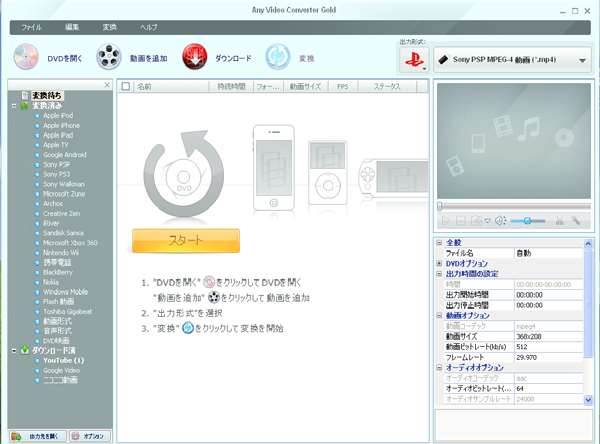Click the ダウンロード toolbar label
Viewport: 600px width, 444px height.
pyautogui.click(x=233, y=59)
